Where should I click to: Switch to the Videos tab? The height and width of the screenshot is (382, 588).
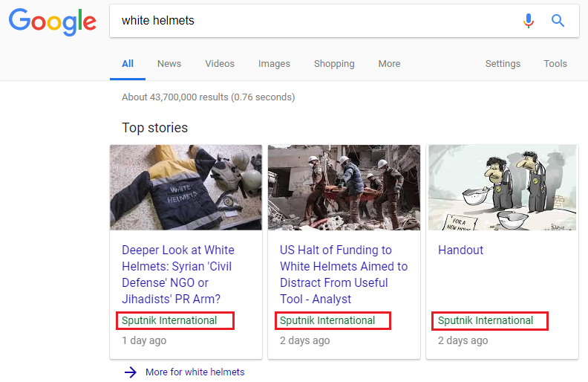tap(220, 64)
